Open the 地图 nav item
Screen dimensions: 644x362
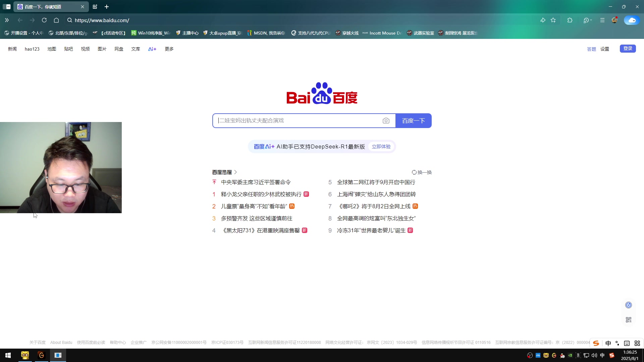(x=52, y=49)
